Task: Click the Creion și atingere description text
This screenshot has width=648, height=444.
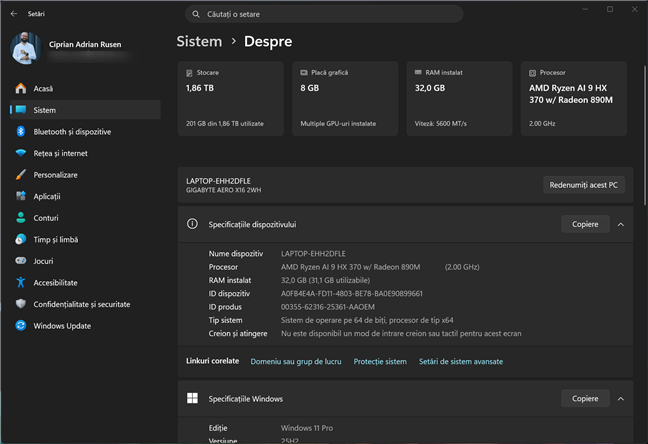Action: tap(401, 333)
